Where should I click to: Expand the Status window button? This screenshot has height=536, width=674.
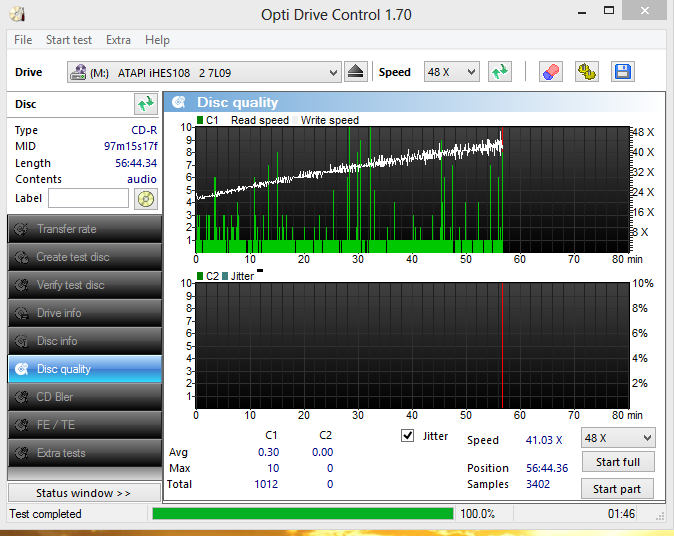(84, 493)
